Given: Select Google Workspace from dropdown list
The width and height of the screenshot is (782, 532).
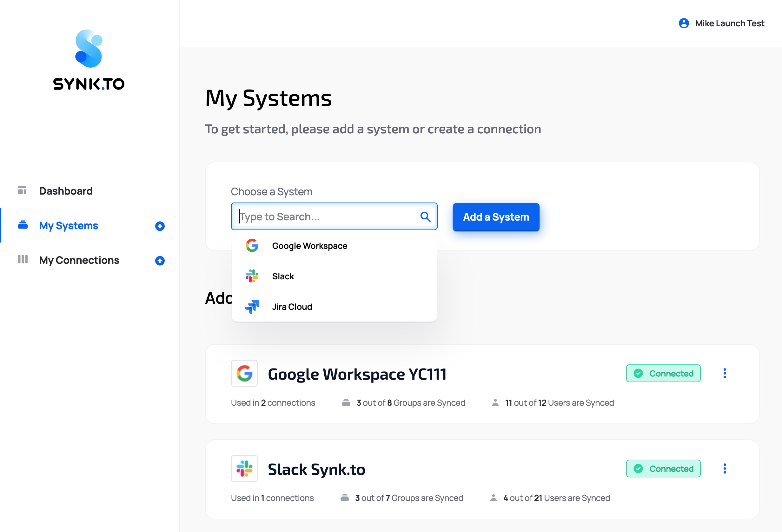Looking at the screenshot, I should click(x=309, y=246).
